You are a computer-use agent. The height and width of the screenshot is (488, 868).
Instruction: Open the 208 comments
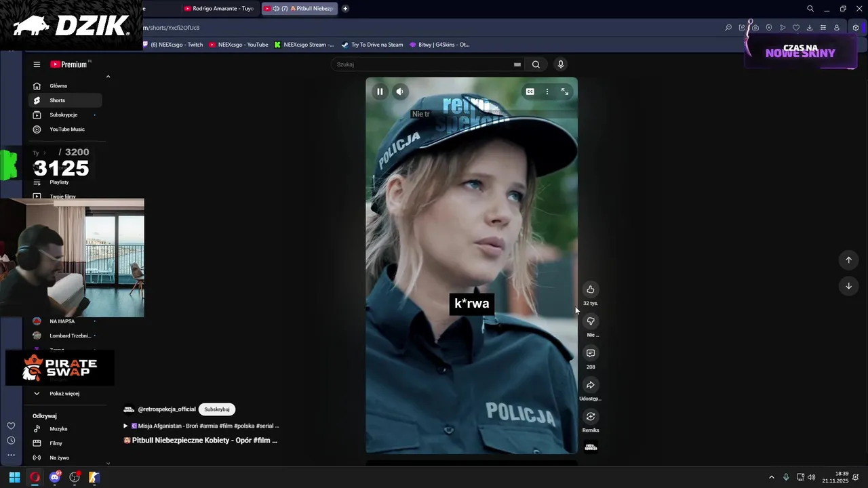coord(591,353)
